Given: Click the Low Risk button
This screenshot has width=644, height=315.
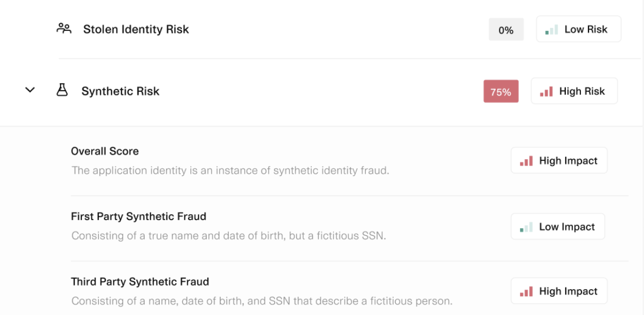Looking at the screenshot, I should tap(578, 29).
